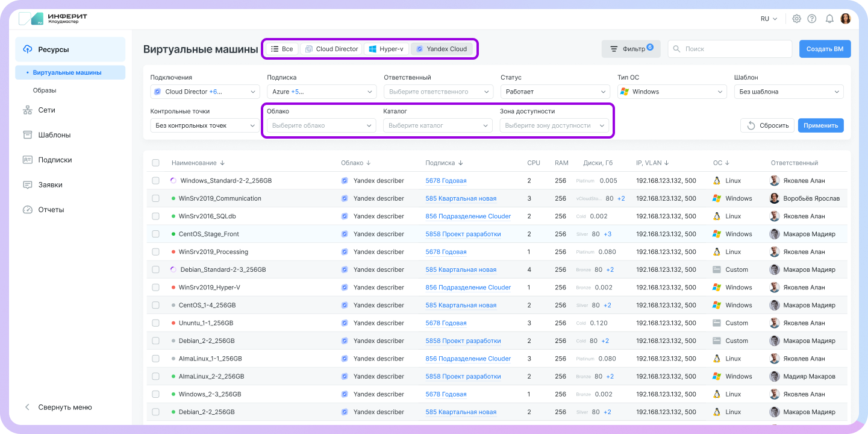Image resolution: width=868 pixels, height=434 pixels.
Task: Check the WinSrv2019_Communication row checkbox
Action: [x=156, y=198]
